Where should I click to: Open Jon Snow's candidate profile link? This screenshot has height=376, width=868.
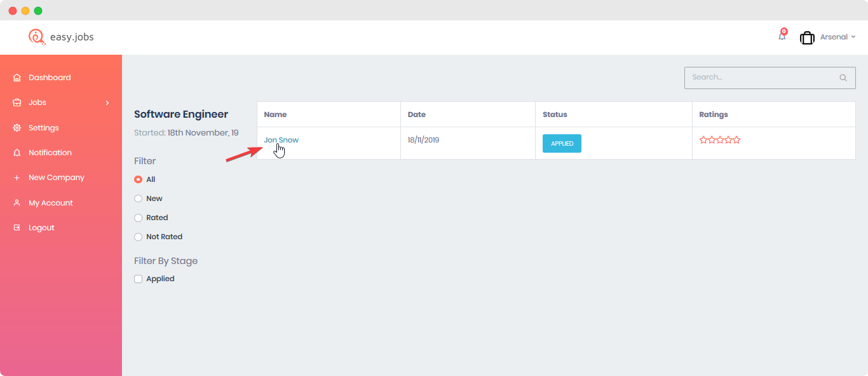point(281,140)
